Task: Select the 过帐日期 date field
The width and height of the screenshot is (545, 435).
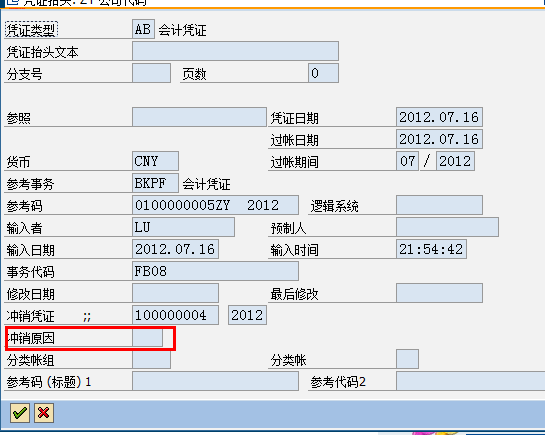Action: (439, 139)
